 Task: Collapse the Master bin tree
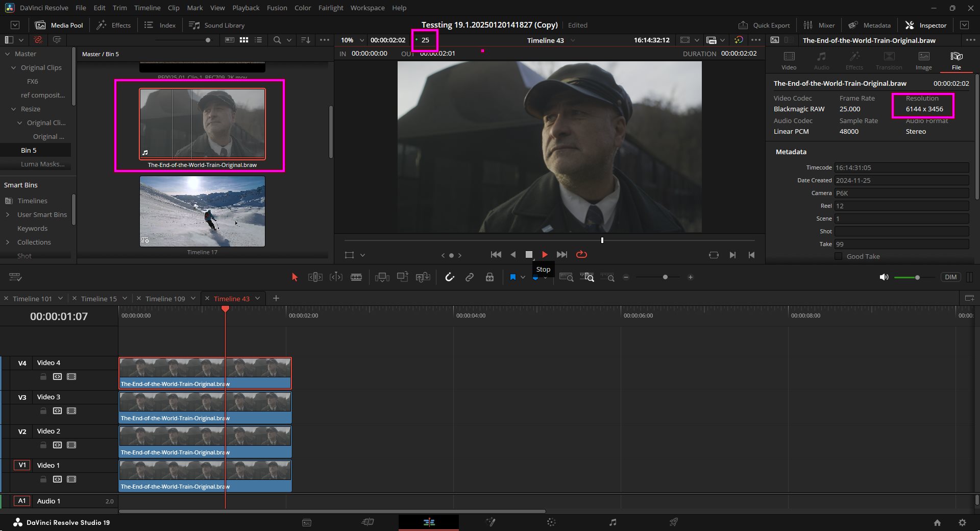click(x=8, y=54)
